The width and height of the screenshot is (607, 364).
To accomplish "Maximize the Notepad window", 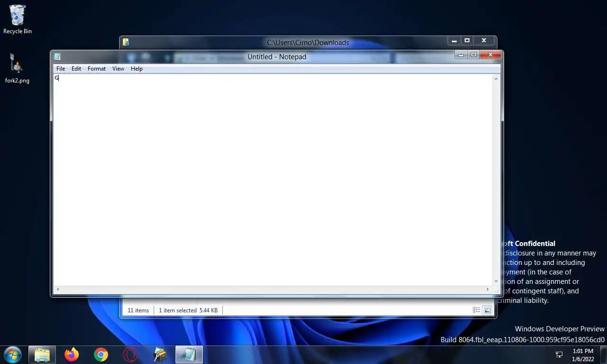I will point(473,55).
